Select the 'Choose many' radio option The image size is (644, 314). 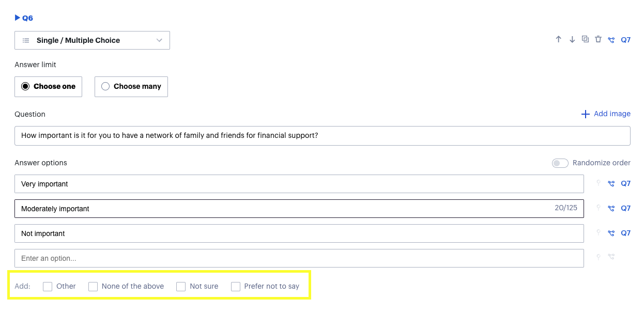(x=105, y=87)
